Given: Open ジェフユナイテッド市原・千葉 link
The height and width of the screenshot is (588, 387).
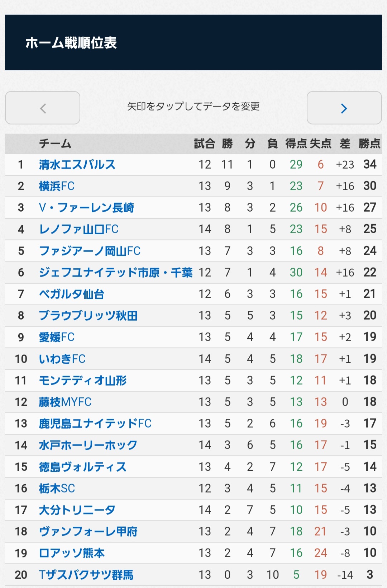Looking at the screenshot, I should tap(116, 273).
